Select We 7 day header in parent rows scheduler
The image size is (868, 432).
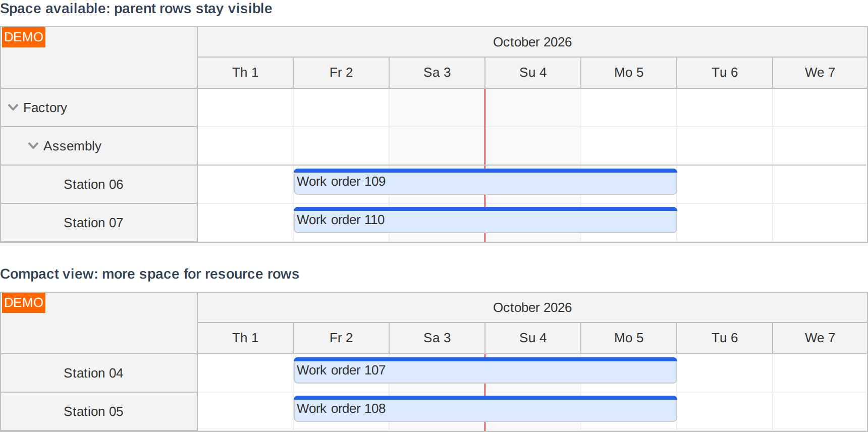pos(820,73)
